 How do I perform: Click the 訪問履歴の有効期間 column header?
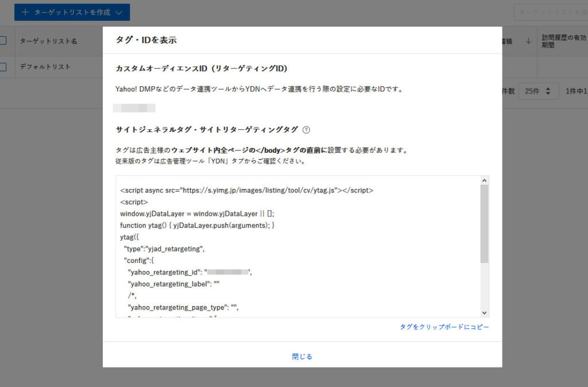pos(564,41)
